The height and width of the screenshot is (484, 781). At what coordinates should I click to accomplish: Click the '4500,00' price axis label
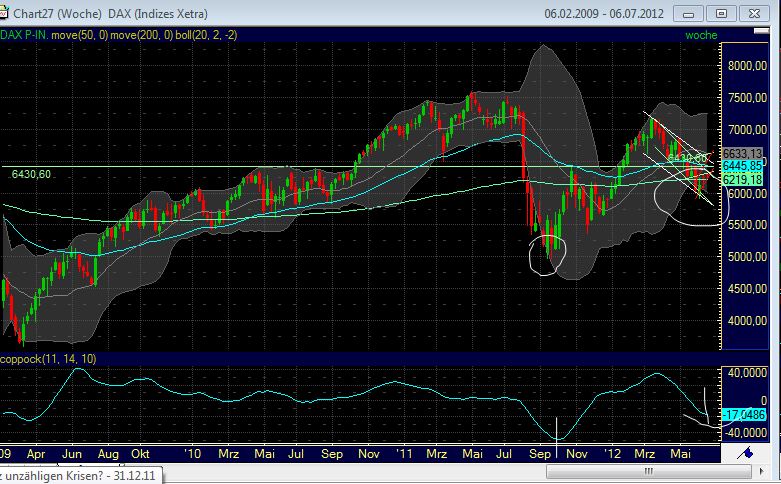[x=747, y=289]
